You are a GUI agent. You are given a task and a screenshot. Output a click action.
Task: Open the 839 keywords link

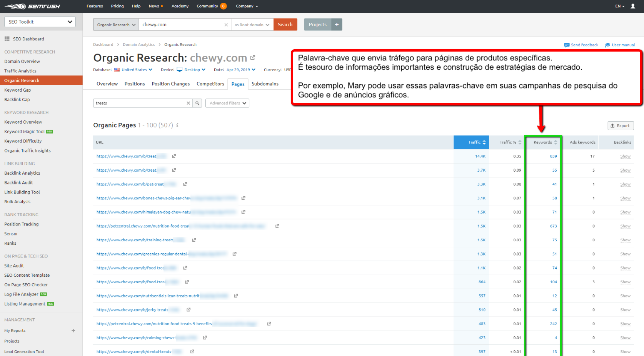[x=553, y=156]
